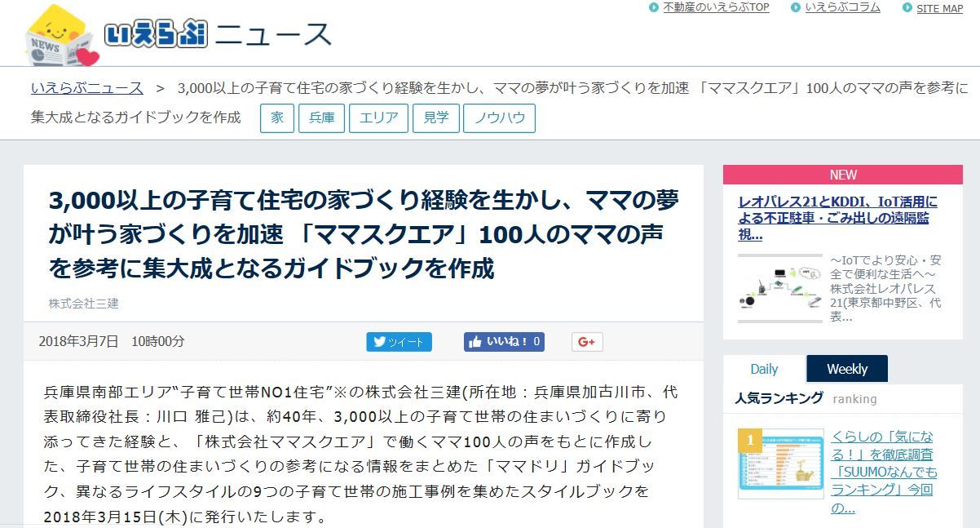The width and height of the screenshot is (980, 528).
Task: Click rank 1 ranking article thumbnail
Action: click(x=780, y=464)
